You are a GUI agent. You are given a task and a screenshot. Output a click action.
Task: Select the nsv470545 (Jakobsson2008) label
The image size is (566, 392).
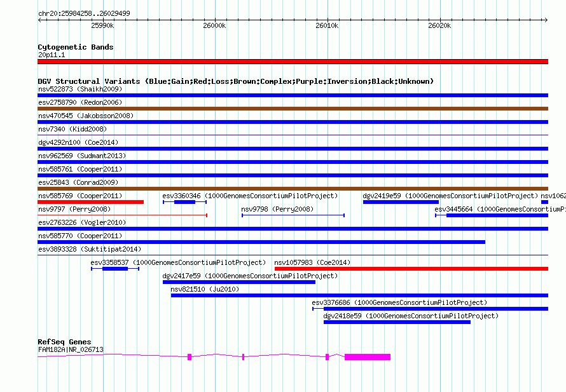pyautogui.click(x=86, y=116)
